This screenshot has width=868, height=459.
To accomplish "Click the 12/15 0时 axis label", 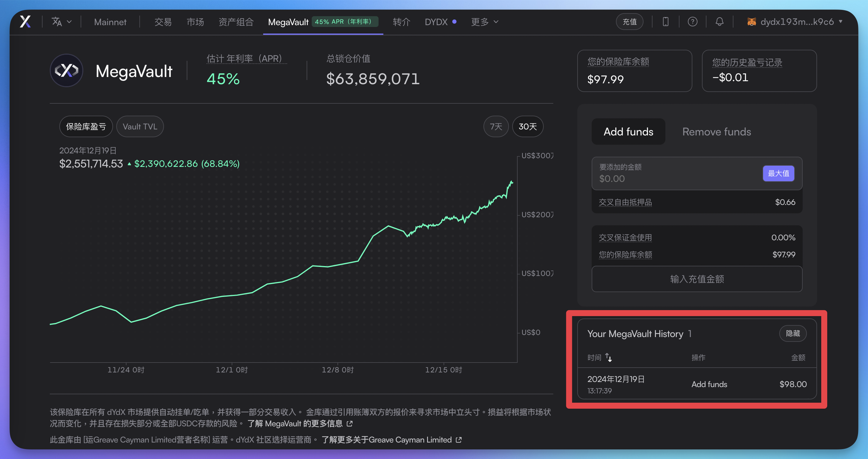I will (x=443, y=370).
